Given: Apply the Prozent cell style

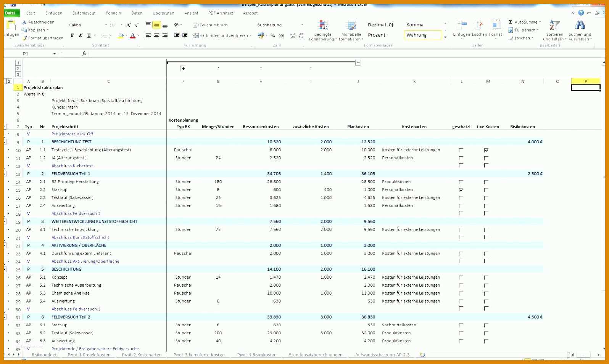Looking at the screenshot, I should point(377,35).
